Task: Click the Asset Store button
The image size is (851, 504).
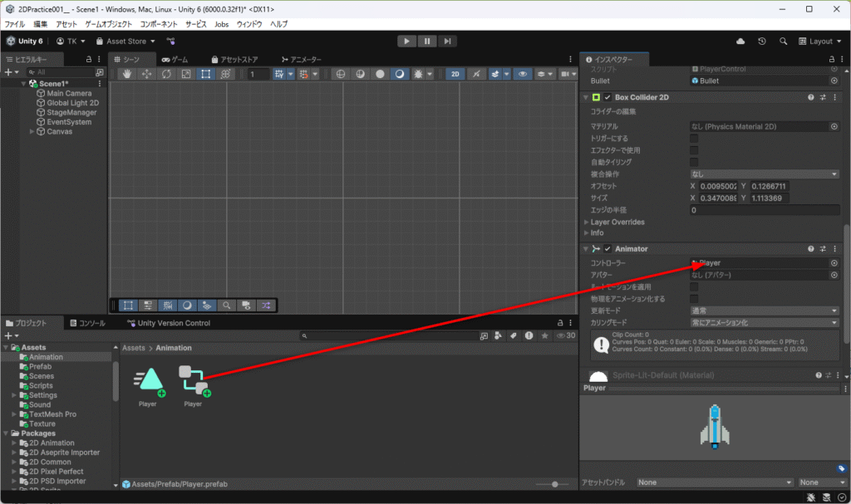Action: coord(125,41)
